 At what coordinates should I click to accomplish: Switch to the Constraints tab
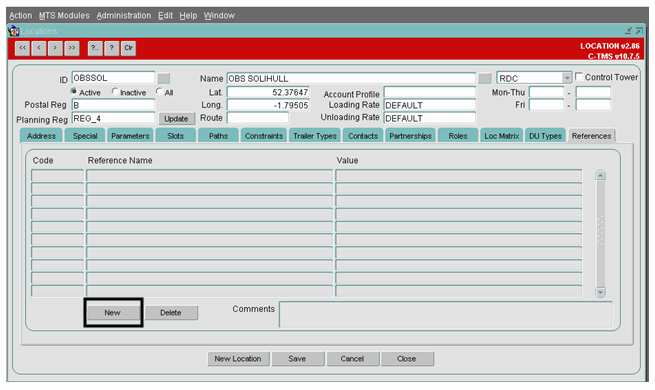[x=264, y=136]
